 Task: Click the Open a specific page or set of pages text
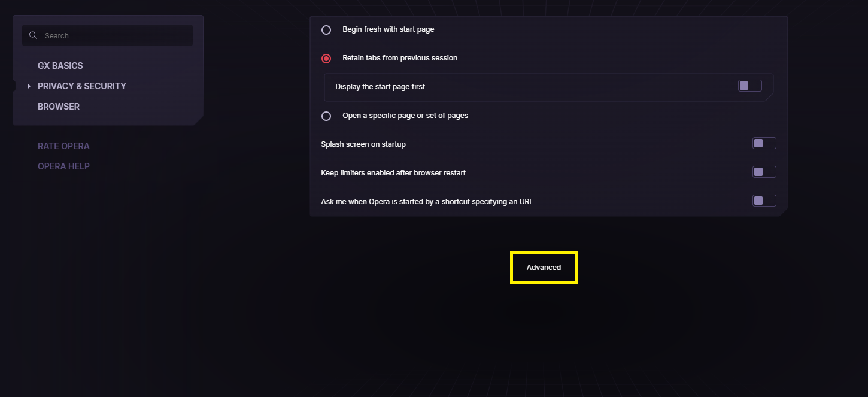click(405, 115)
